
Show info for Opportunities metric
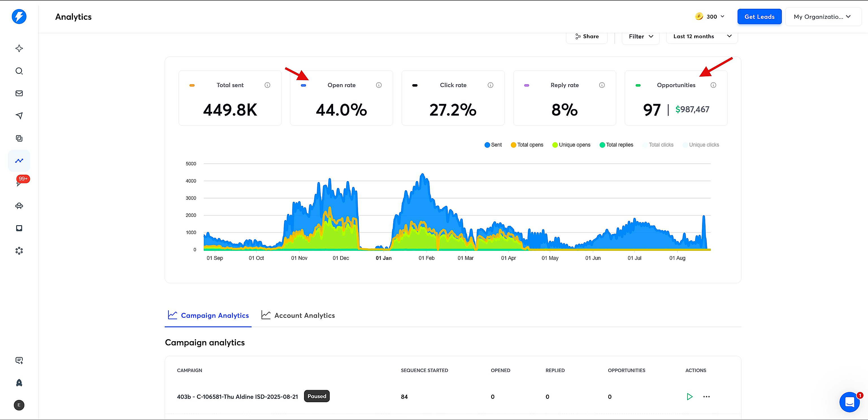pyautogui.click(x=713, y=85)
